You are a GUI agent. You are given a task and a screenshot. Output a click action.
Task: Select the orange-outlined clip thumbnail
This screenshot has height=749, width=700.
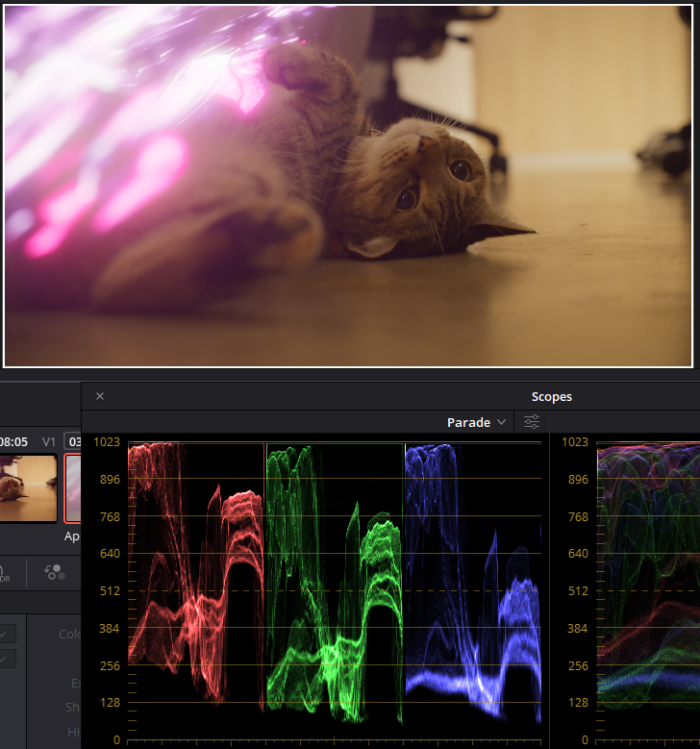tap(73, 488)
